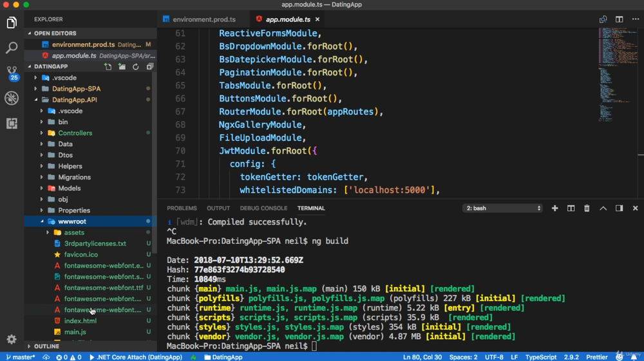644x361 pixels.
Task: Create new file in DATINGAPP explorer
Action: 108,66
